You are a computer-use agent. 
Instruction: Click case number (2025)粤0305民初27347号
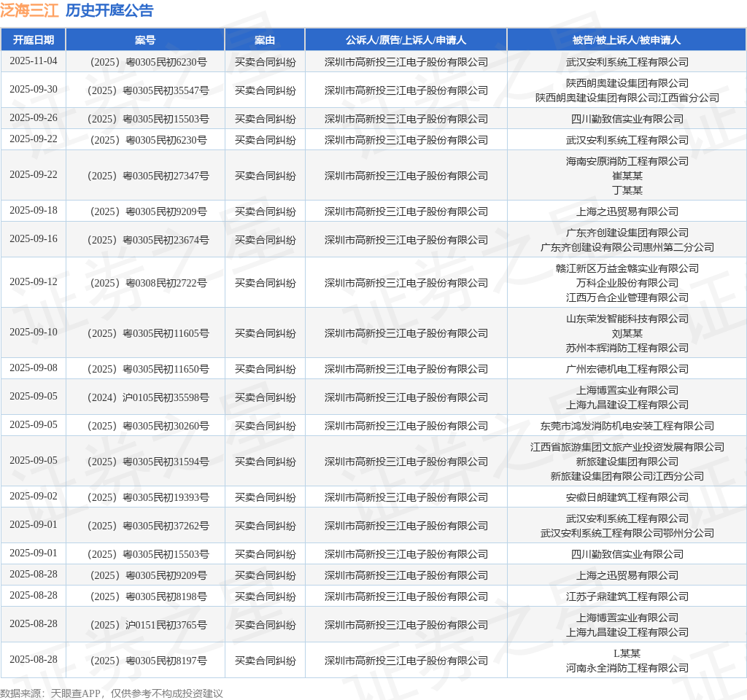point(148,176)
